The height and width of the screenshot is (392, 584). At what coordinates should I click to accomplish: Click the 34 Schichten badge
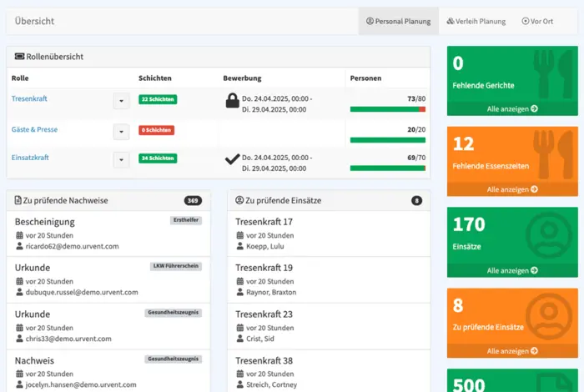click(158, 158)
